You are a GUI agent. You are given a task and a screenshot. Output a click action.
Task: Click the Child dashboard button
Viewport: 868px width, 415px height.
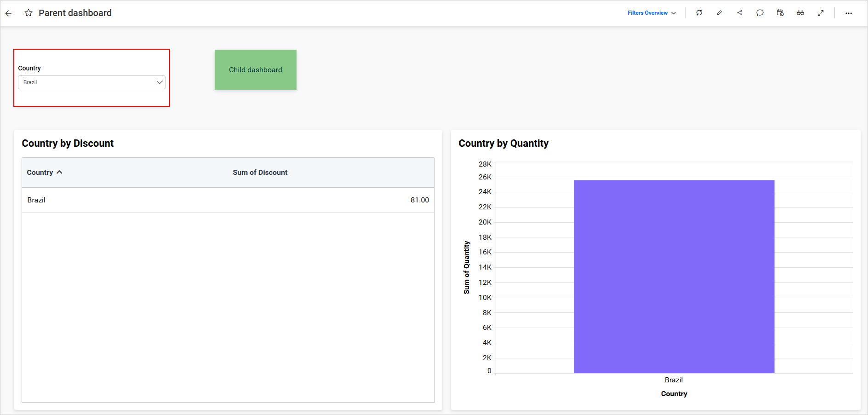click(255, 69)
